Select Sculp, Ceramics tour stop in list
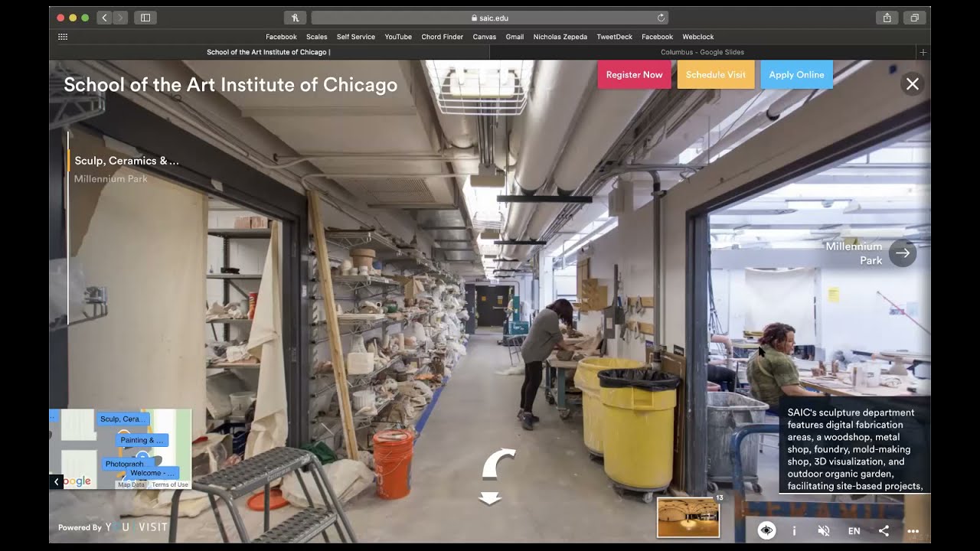The image size is (980, 551). (126, 161)
